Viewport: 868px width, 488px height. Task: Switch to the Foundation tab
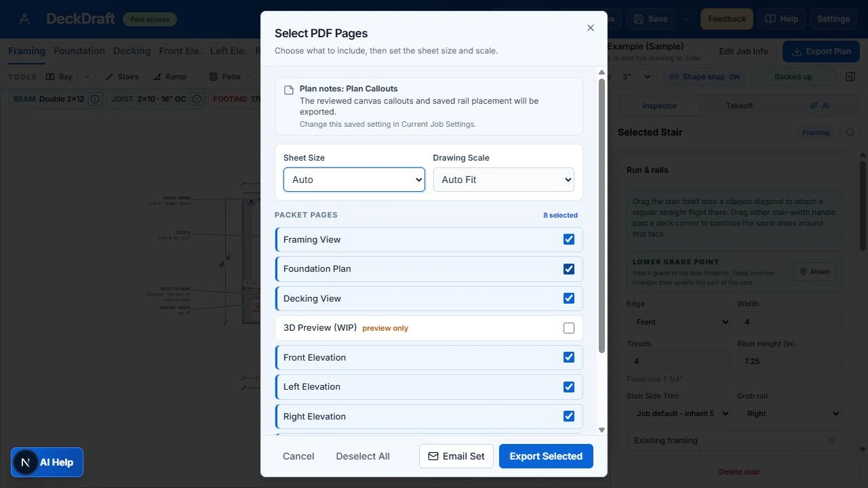pos(79,51)
